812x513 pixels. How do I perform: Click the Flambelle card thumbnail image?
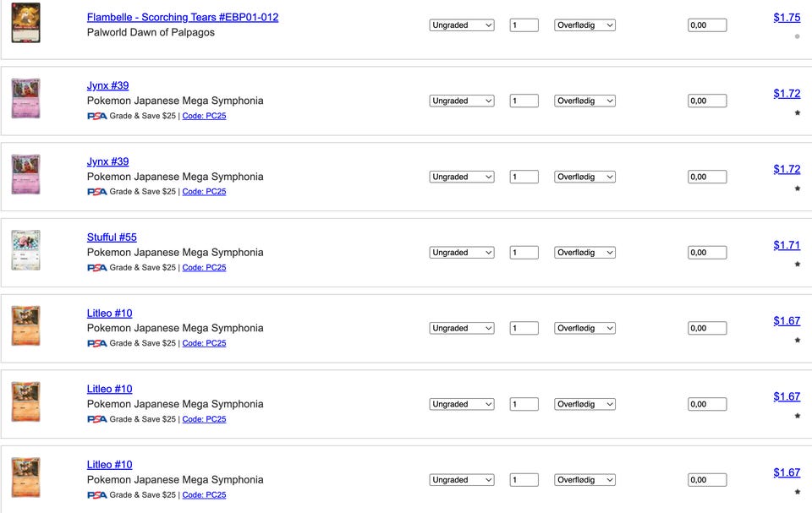click(26, 23)
